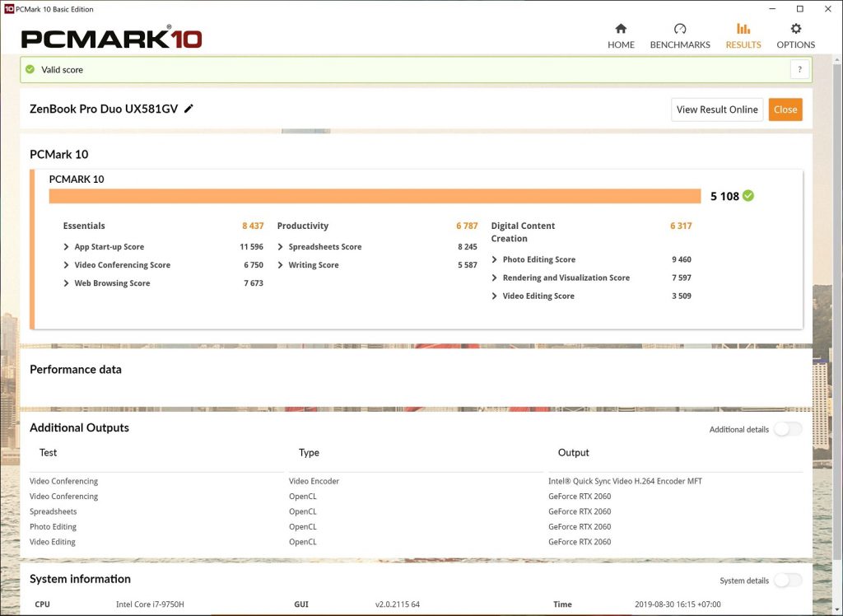Open the Results bar chart icon
The image size is (843, 616).
click(x=743, y=29)
